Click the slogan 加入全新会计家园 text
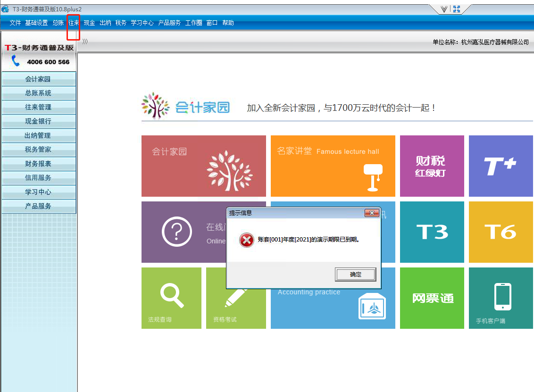Image resolution: width=534 pixels, height=392 pixels. [342, 108]
